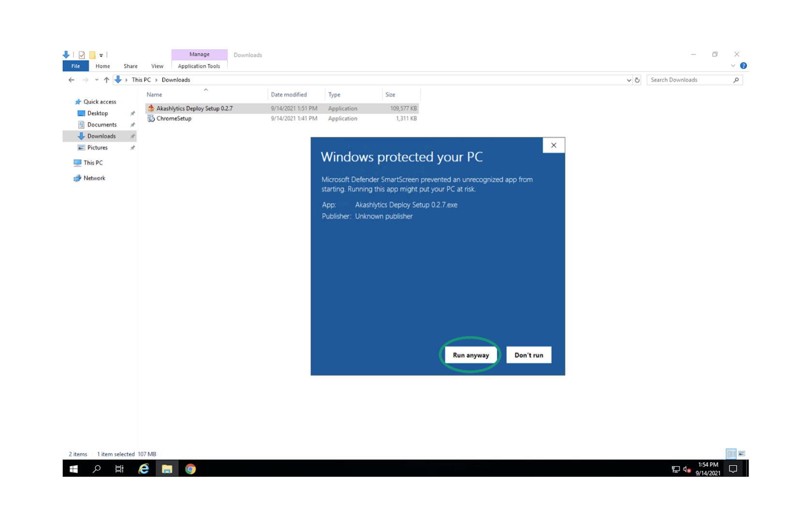Viewport: 812px width, 527px height.
Task: Click the Manage contextual tab
Action: click(199, 55)
